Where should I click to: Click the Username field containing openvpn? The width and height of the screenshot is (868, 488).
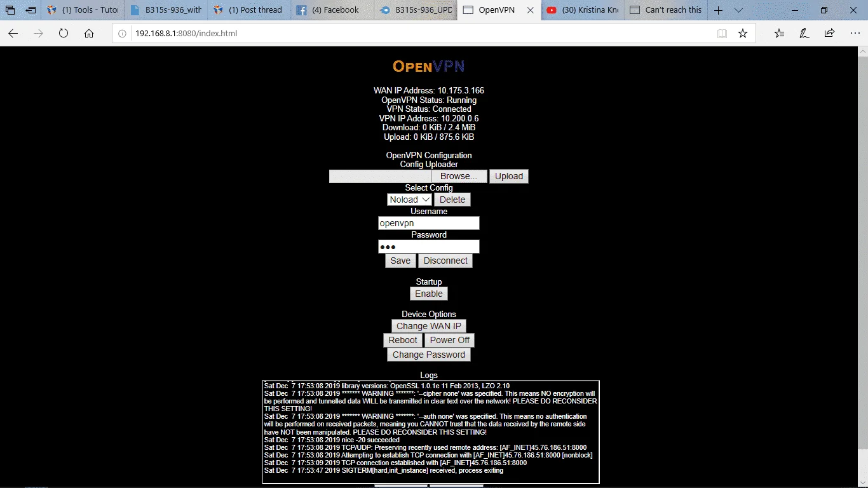point(429,223)
